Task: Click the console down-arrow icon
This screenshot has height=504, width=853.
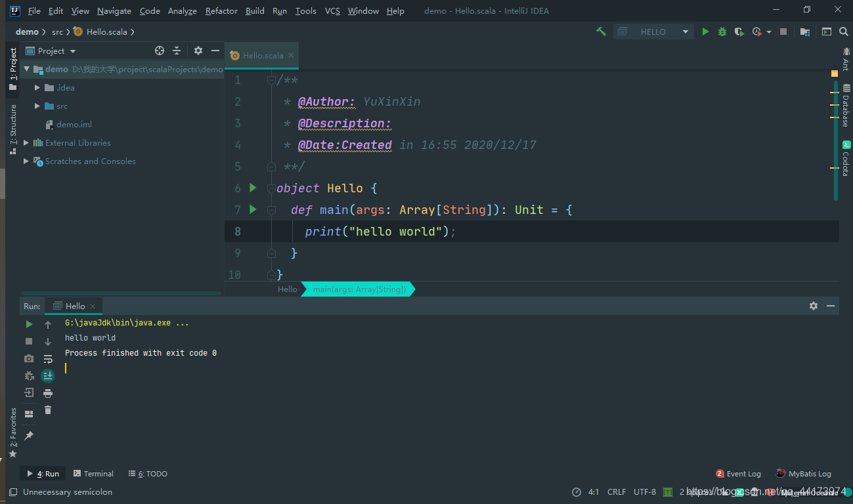Action: pyautogui.click(x=48, y=341)
